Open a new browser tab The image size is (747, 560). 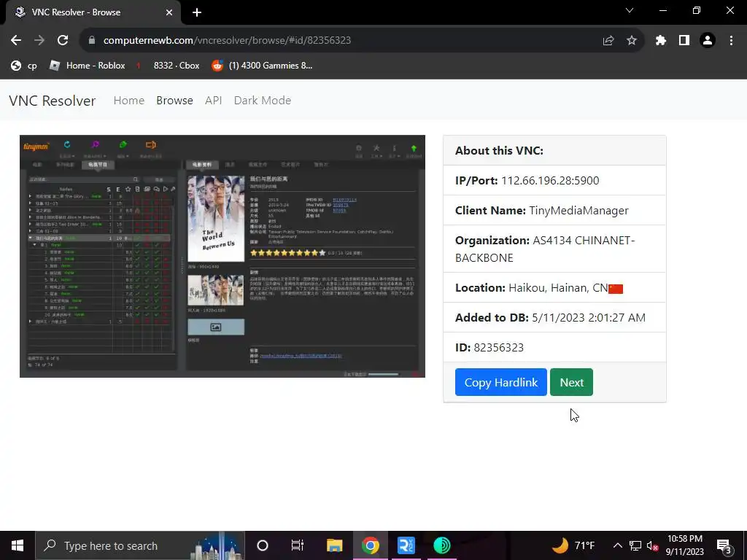pyautogui.click(x=197, y=12)
